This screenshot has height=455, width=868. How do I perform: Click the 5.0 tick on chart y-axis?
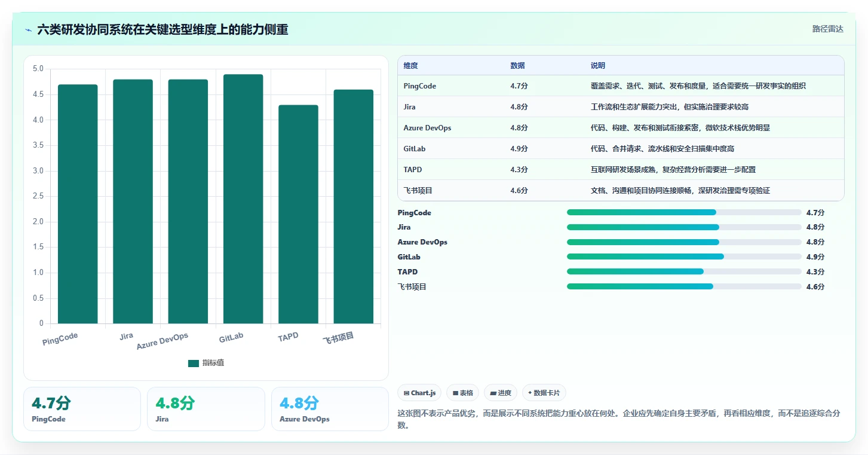point(38,69)
